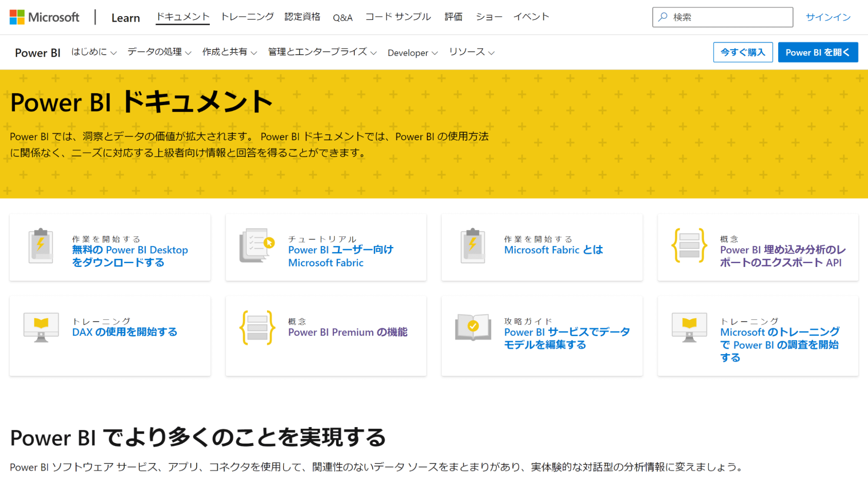868x484 pixels.
Task: Click the Power BI product title link
Action: (x=38, y=53)
